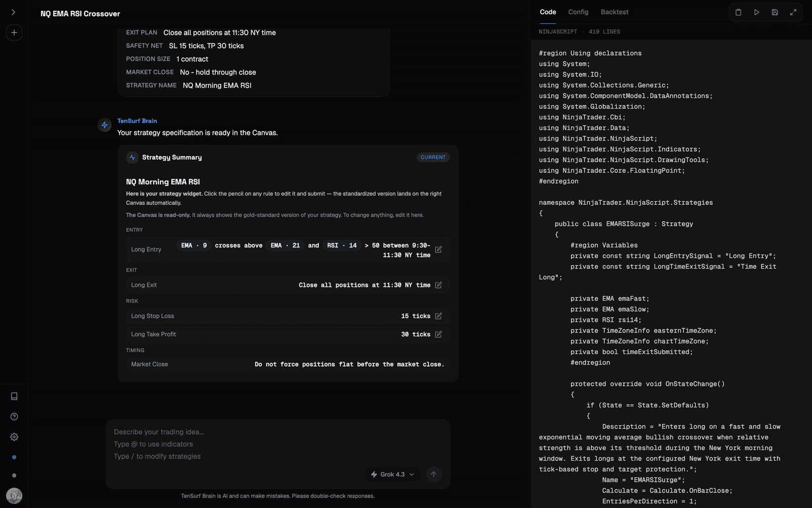Screen dimensions: 812x508
Task: Switch to the Config tab
Action: tap(578, 12)
